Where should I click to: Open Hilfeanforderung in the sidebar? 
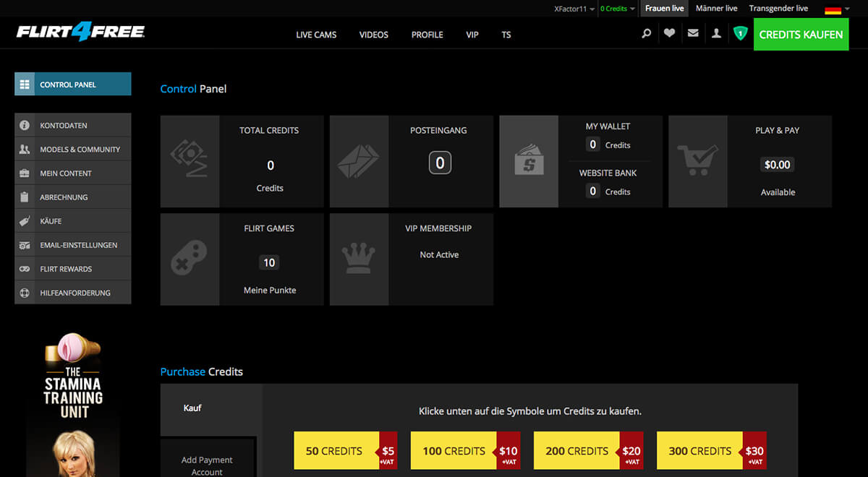coord(73,293)
